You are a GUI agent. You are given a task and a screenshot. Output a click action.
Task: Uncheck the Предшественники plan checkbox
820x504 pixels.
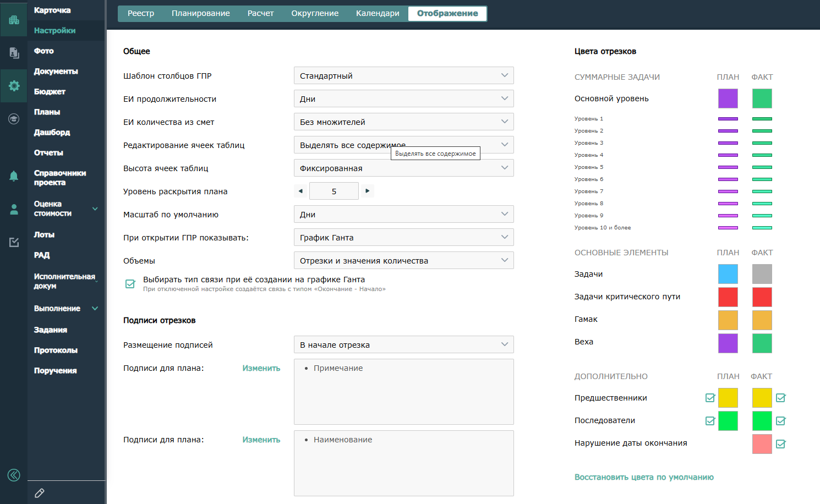coord(710,398)
